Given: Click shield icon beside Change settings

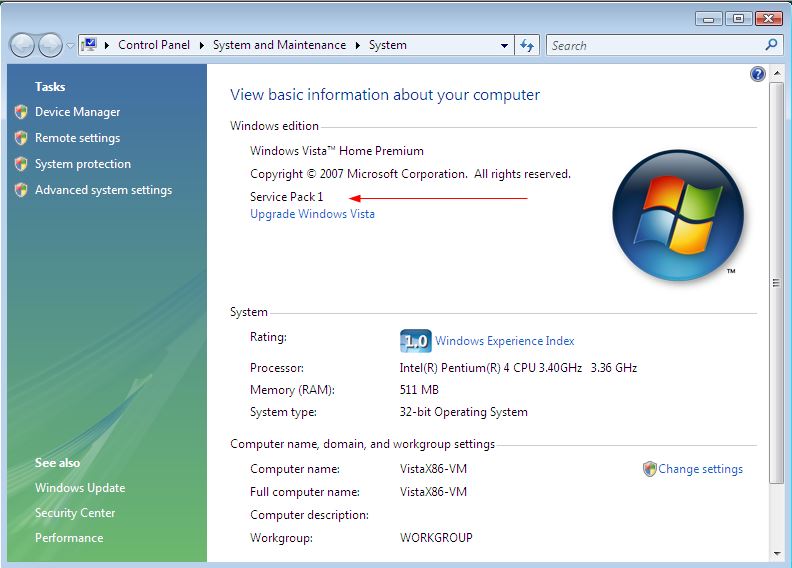Looking at the screenshot, I should [650, 469].
